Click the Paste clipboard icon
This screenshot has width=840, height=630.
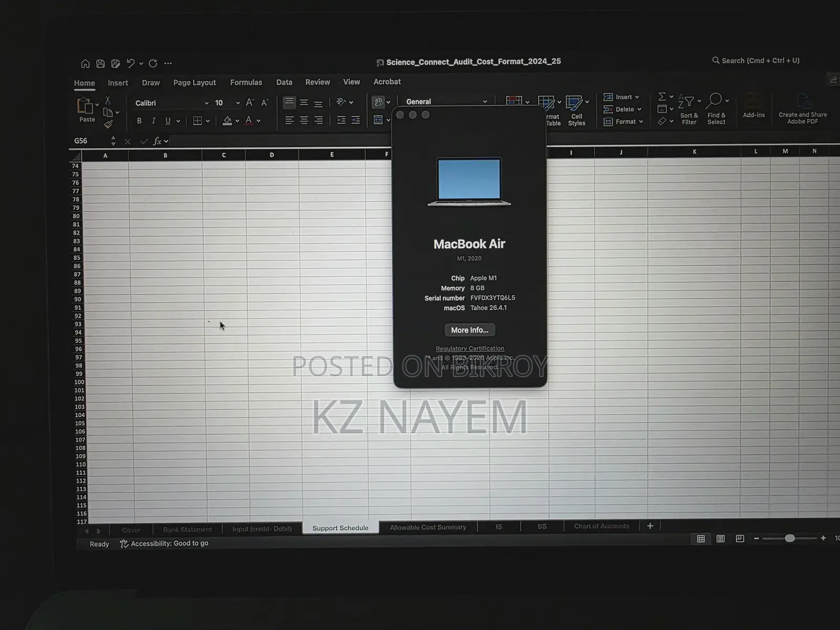[x=85, y=106]
